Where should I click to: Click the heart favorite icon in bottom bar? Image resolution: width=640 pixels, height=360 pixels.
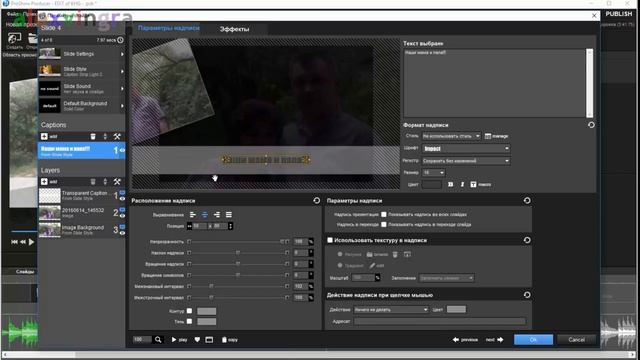(197, 340)
